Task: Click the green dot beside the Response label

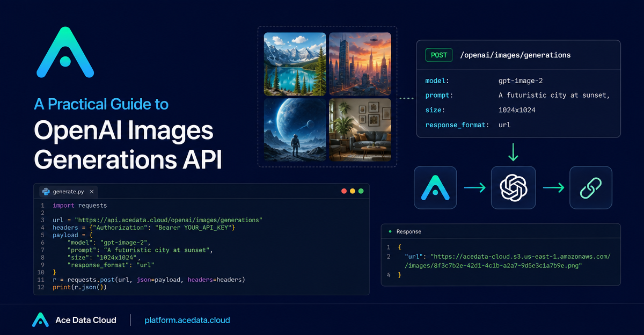Action: pos(390,231)
